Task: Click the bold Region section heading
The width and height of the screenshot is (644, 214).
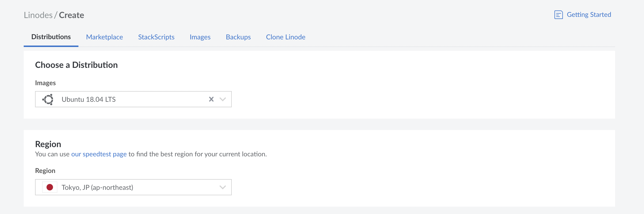Action: (x=48, y=144)
